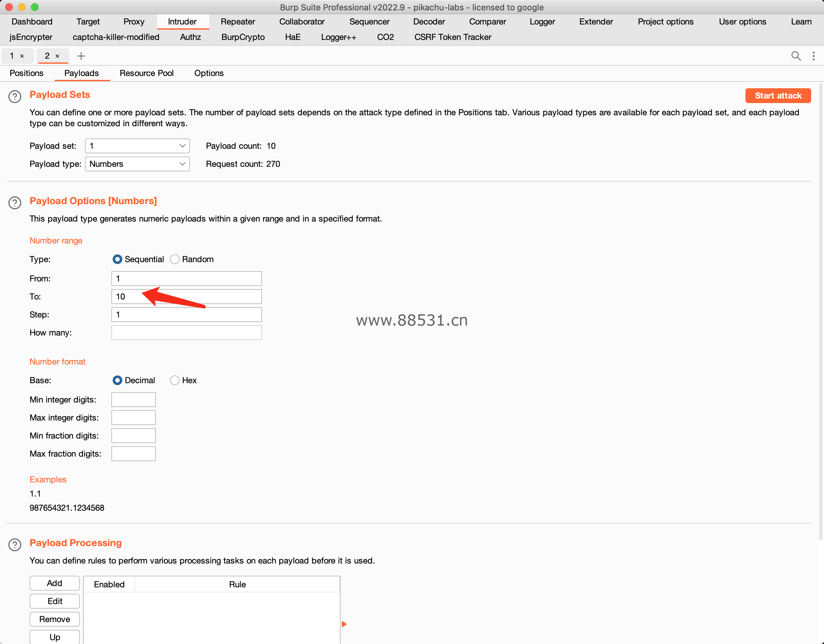Click the Min fraction digits field
The image size is (824, 644).
click(x=133, y=436)
